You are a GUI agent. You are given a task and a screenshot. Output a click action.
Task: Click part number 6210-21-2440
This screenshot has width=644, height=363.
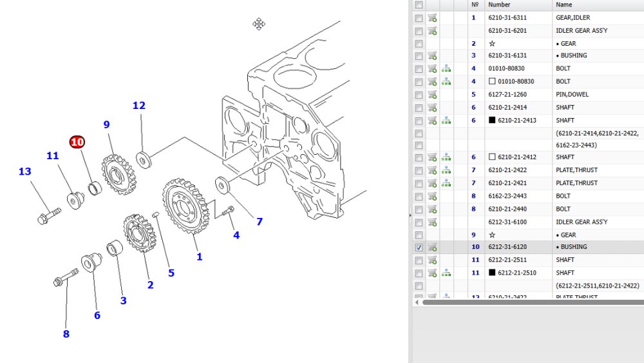(507, 210)
